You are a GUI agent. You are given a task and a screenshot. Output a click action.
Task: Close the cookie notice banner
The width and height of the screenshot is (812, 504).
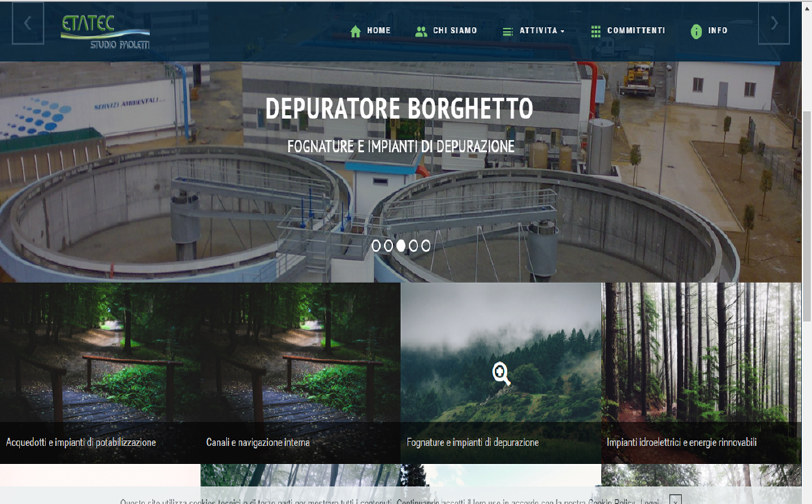(x=676, y=500)
